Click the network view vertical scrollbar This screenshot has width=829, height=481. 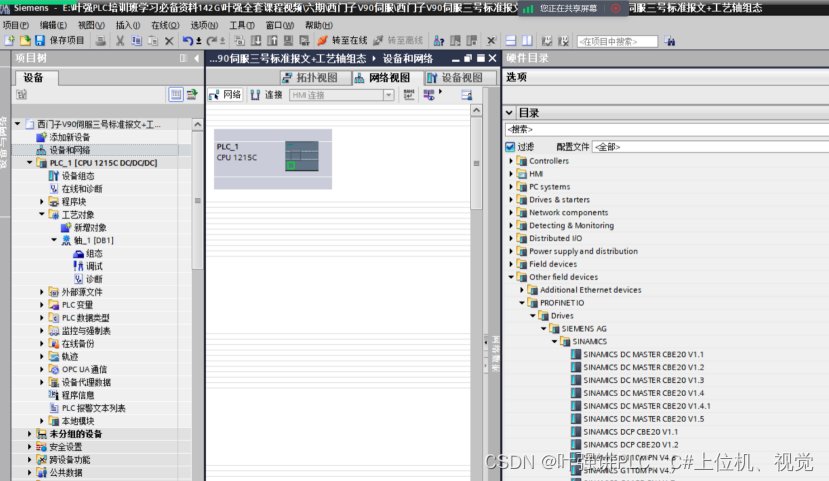(x=476, y=164)
